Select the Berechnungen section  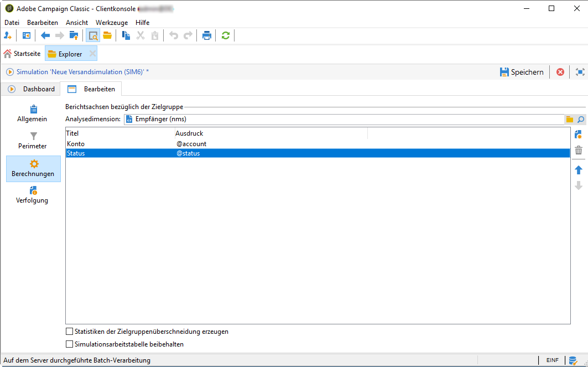[x=33, y=169]
